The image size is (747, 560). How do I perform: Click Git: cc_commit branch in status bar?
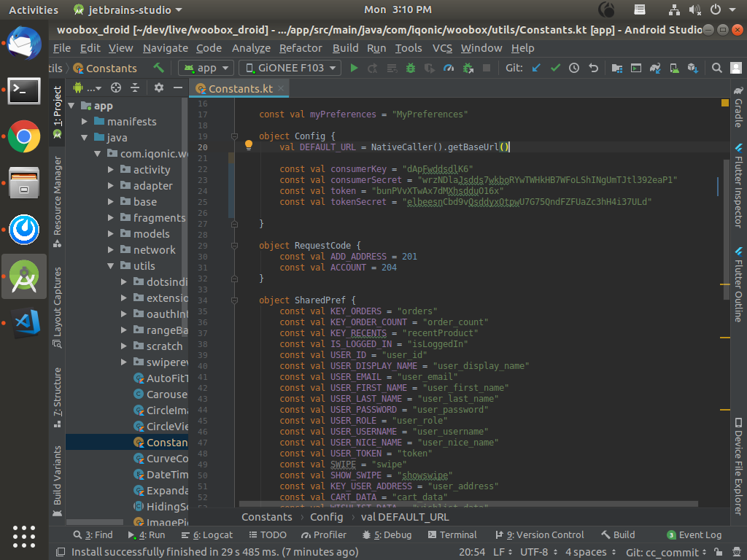click(x=666, y=552)
